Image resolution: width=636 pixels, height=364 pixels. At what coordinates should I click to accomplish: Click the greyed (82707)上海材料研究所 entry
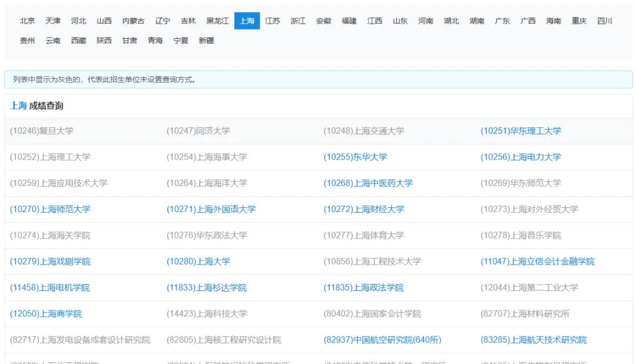pos(525,314)
